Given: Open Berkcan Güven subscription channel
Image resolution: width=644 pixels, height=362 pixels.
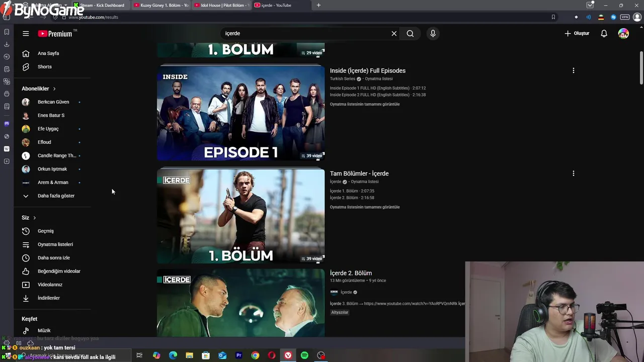Looking at the screenshot, I should click(x=52, y=102).
